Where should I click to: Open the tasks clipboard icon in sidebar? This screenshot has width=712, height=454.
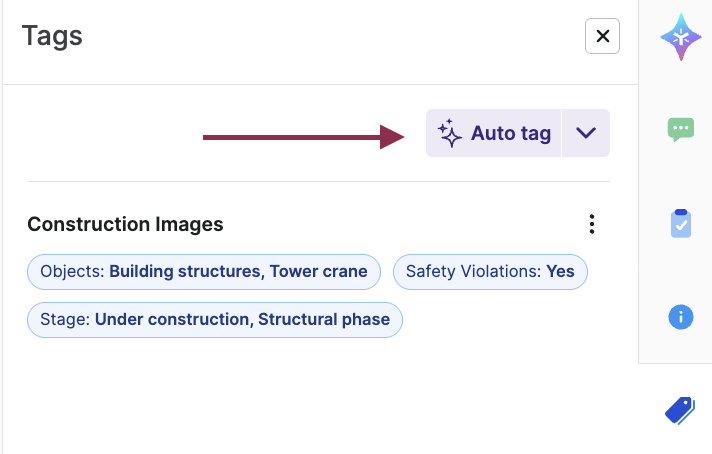coord(680,223)
